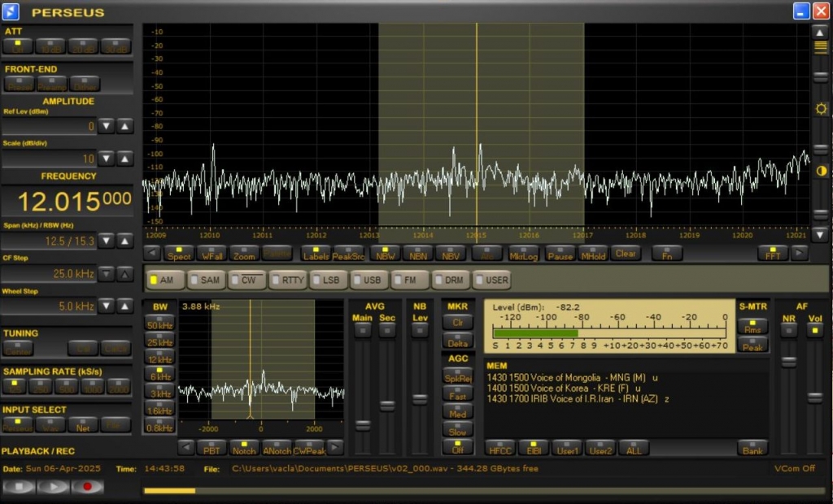Viewport: 833px width, 504px height.
Task: Switch the display to WFall waterfall view
Action: tap(212, 254)
